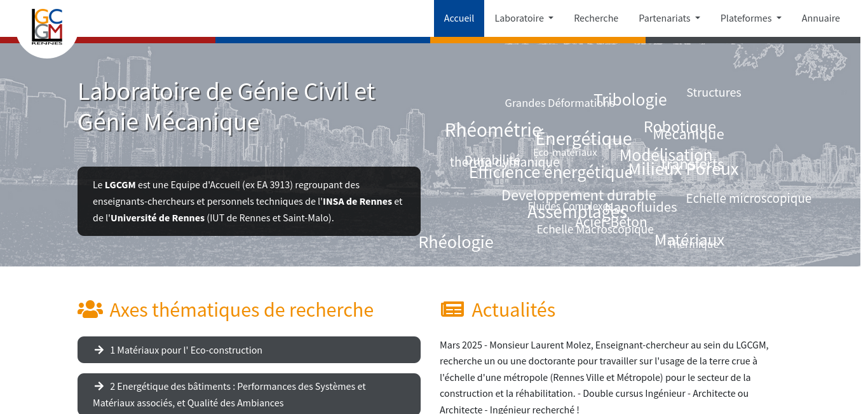This screenshot has height=414, width=868.
Task: Click the newspaper icon beside Actualités
Action: click(452, 310)
